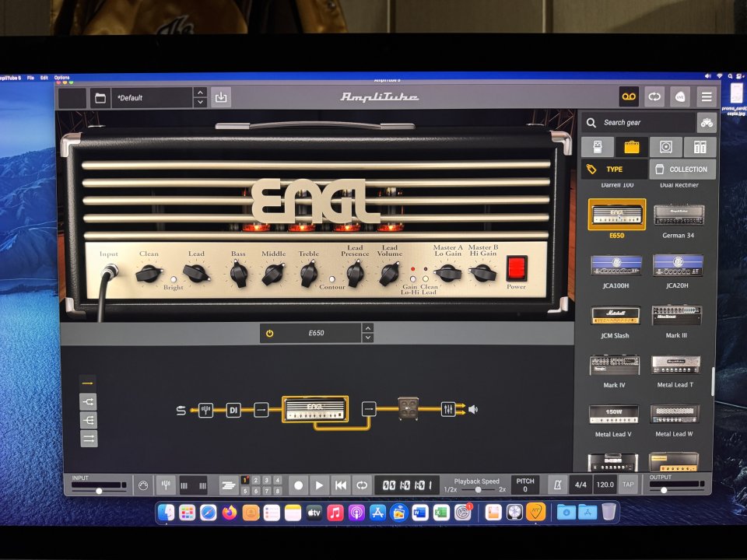
Task: Toggle the E650 amp bypass power button
Action: click(270, 333)
